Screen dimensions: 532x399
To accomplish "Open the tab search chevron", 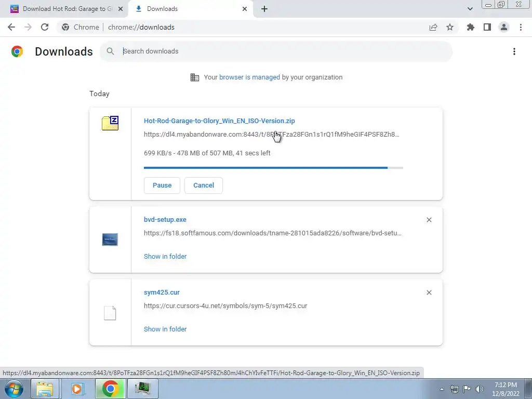I will tap(470, 9).
